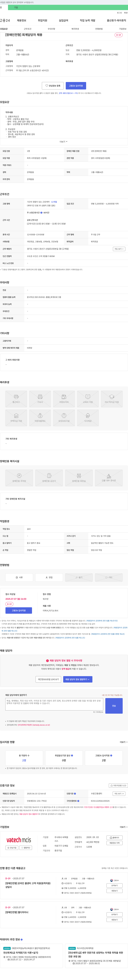Switch to the 근무조건 section tab
The width and height of the screenshot is (128, 980).
tap(27, 29)
